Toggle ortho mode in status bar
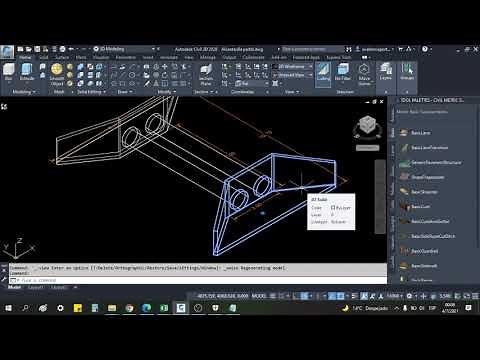This screenshot has width=480, height=360. pos(295,296)
